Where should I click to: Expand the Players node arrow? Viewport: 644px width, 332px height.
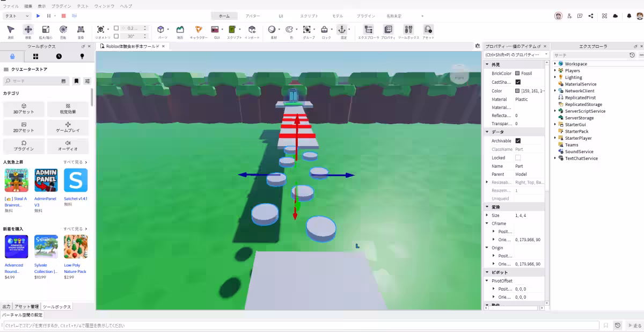(555, 70)
